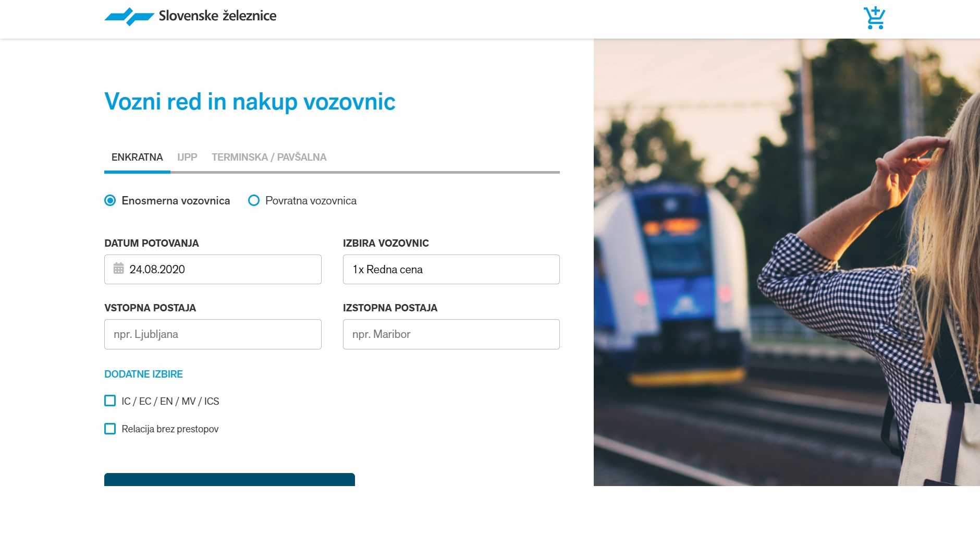Click the dark blue button below options
The width and height of the screenshot is (980, 533).
tap(229, 479)
